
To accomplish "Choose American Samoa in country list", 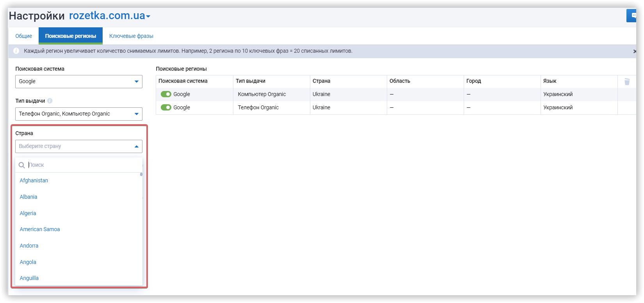I will 40,229.
